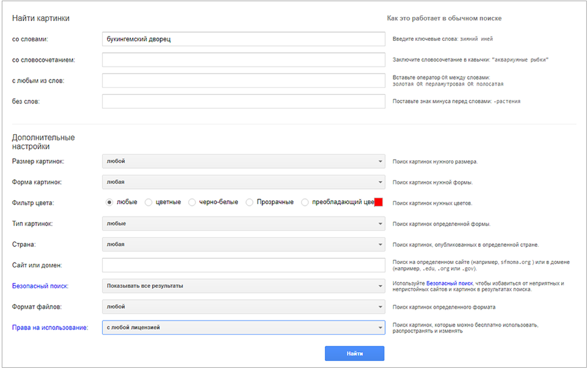The width and height of the screenshot is (588, 369).
Task: Choose the «черно-белые» radio button
Action: [192, 202]
